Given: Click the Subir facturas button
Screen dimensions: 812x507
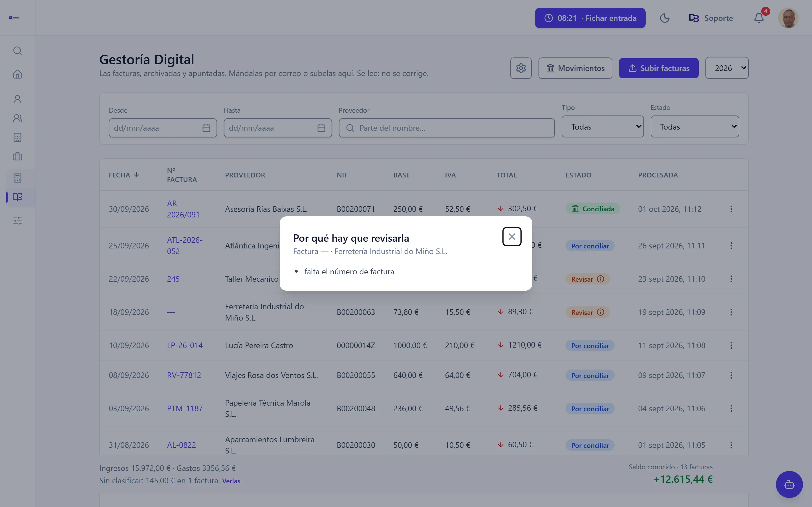Looking at the screenshot, I should pyautogui.click(x=659, y=68).
